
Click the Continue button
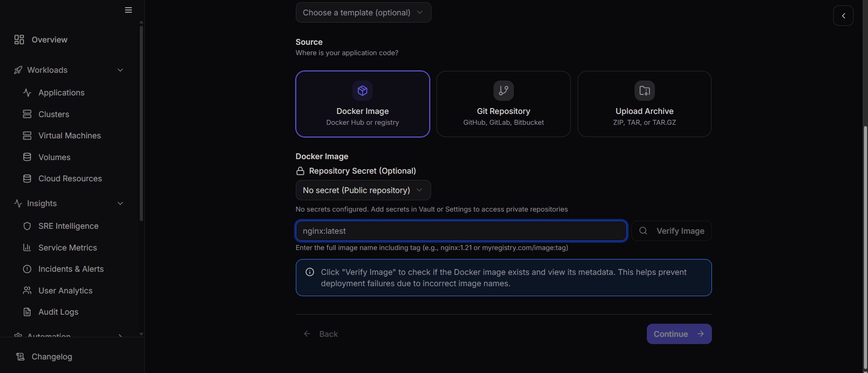click(x=678, y=334)
